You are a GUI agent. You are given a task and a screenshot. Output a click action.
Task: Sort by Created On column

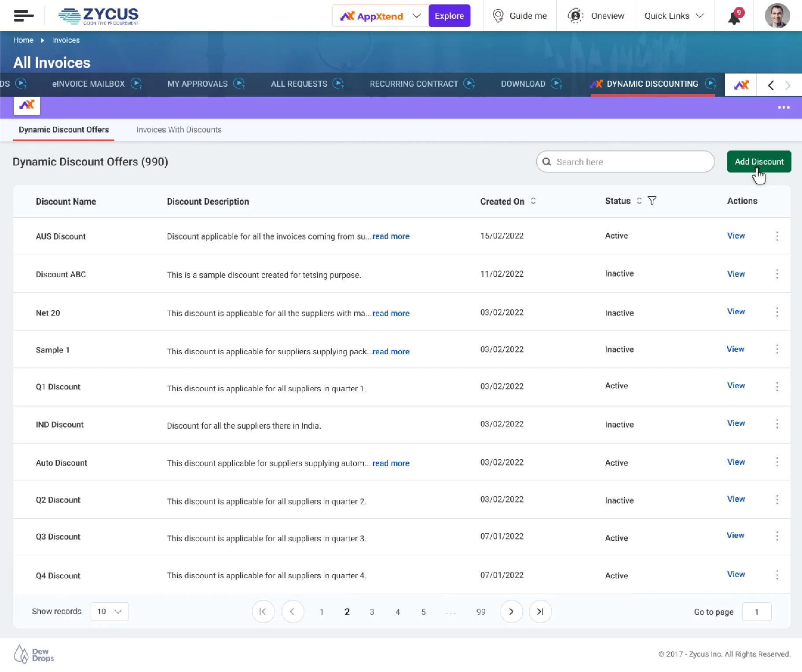533,201
